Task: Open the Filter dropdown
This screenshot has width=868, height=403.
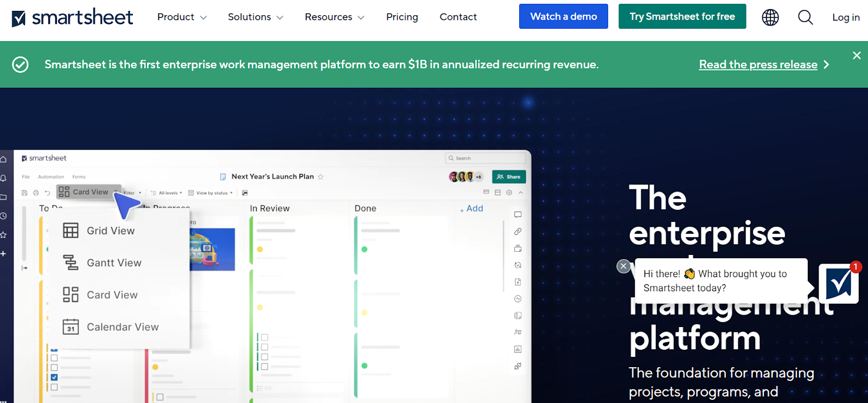Action: point(132,193)
